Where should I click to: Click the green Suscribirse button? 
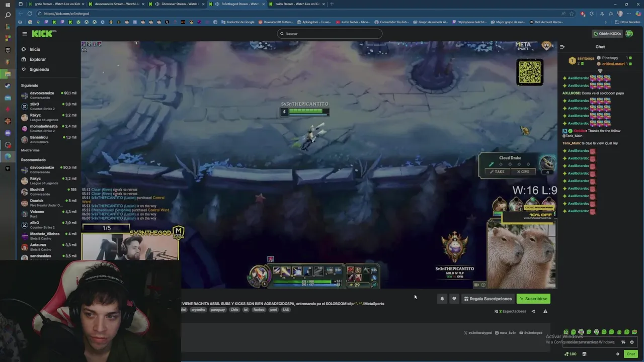point(533,299)
